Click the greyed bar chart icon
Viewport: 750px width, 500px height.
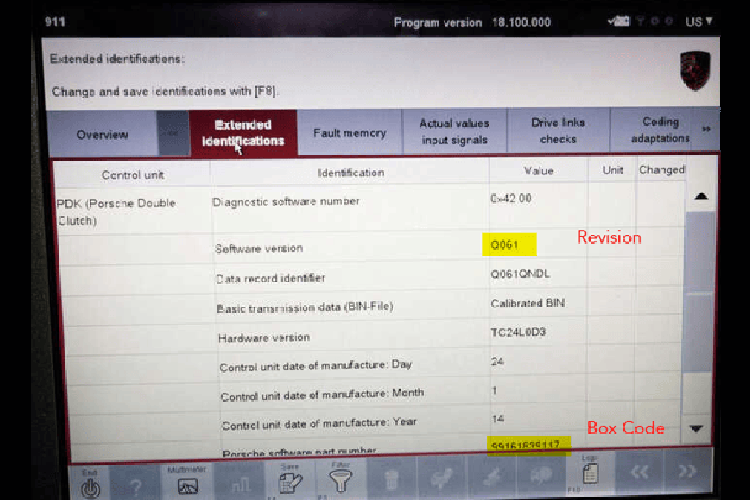[241, 486]
